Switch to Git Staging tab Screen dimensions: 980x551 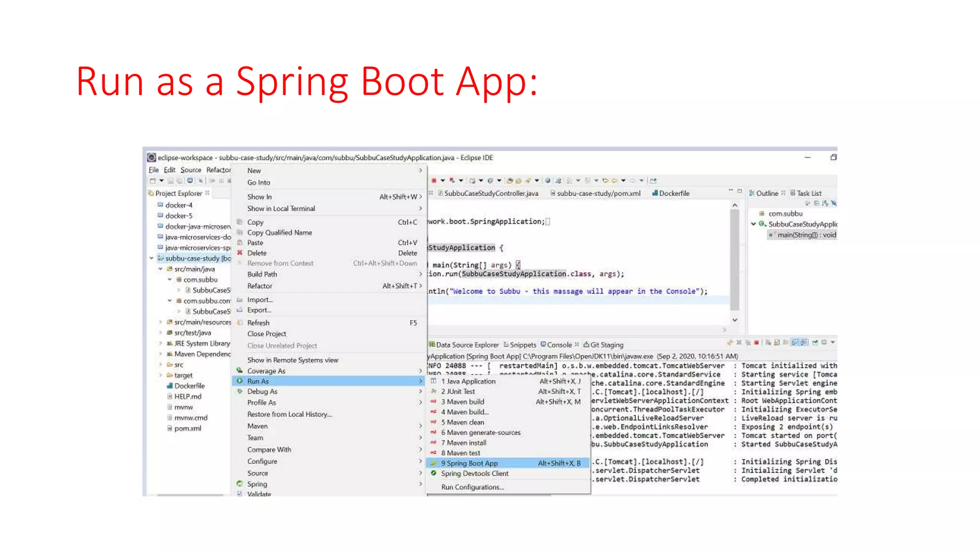coord(603,345)
